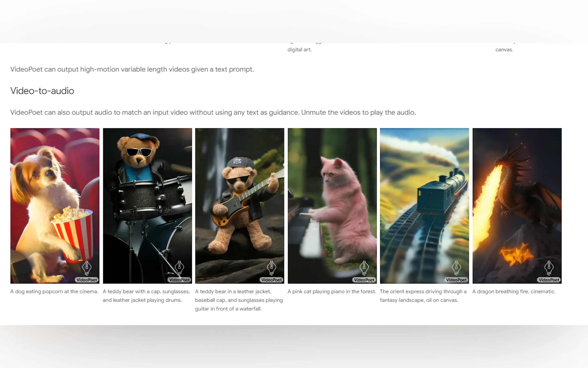The image size is (588, 368).
Task: Click the VideoPoet watermark on the pink cat video
Action: [x=364, y=280]
